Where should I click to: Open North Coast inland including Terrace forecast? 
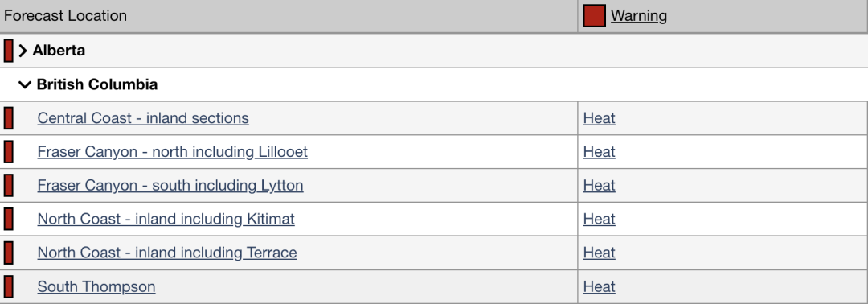click(x=166, y=253)
